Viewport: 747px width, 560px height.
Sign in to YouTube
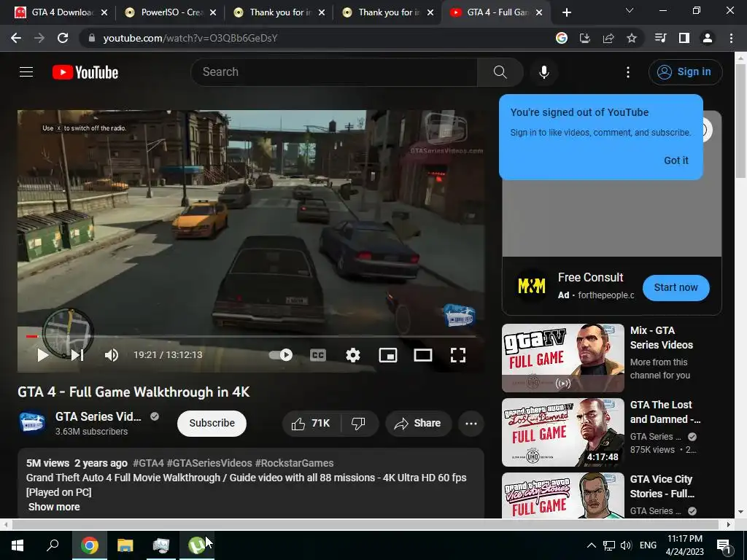(x=685, y=72)
